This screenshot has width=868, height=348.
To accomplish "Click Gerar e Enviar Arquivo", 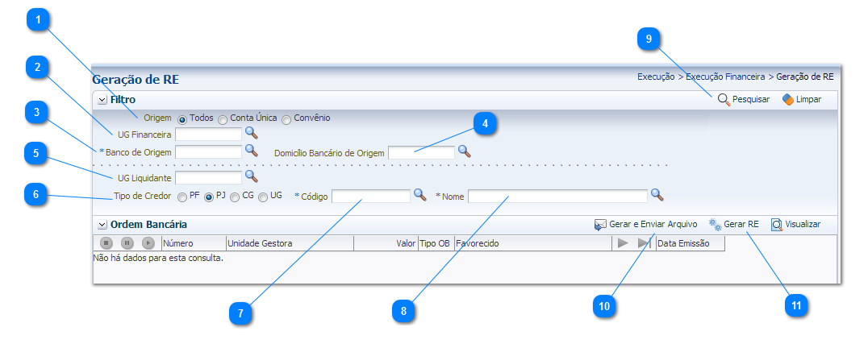I will point(645,224).
